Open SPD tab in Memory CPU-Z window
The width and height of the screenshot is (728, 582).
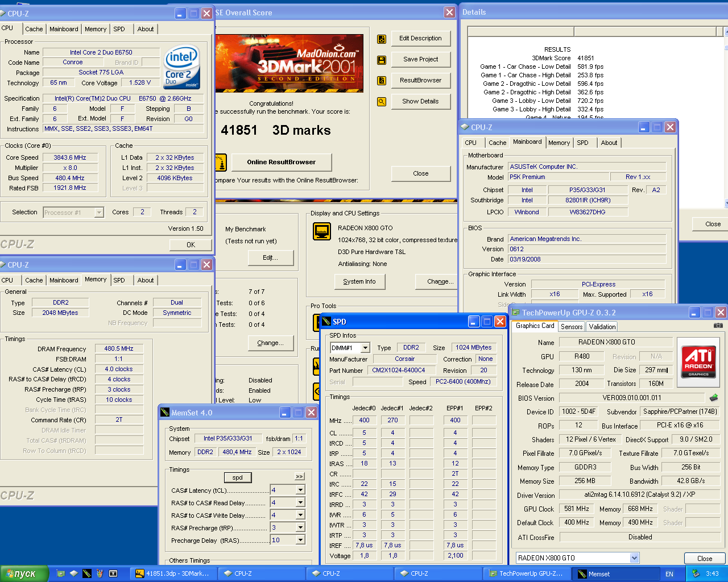pos(119,280)
